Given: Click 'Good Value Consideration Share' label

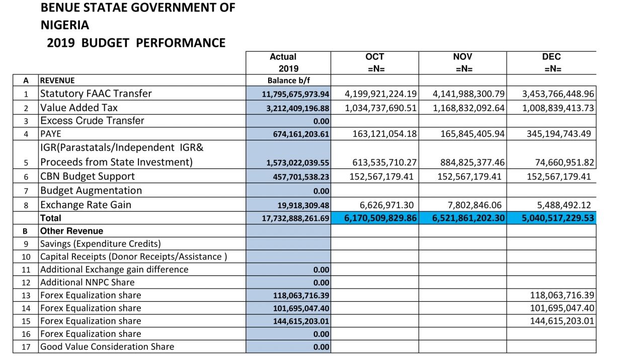Looking at the screenshot, I should click(107, 346).
